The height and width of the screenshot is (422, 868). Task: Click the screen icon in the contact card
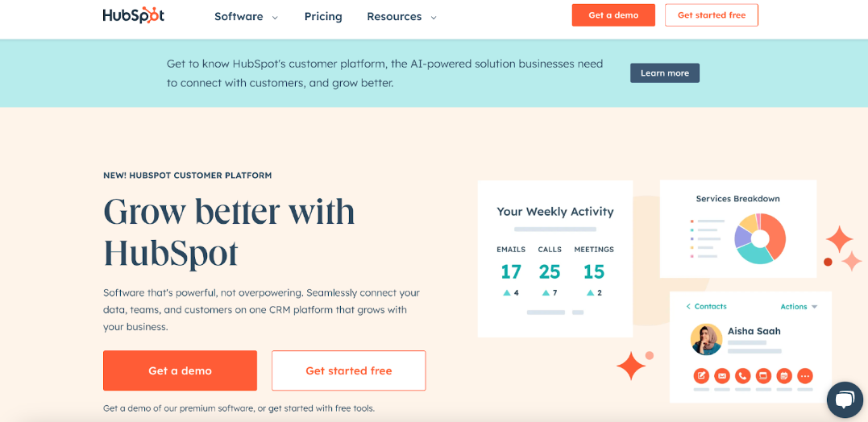click(x=763, y=376)
